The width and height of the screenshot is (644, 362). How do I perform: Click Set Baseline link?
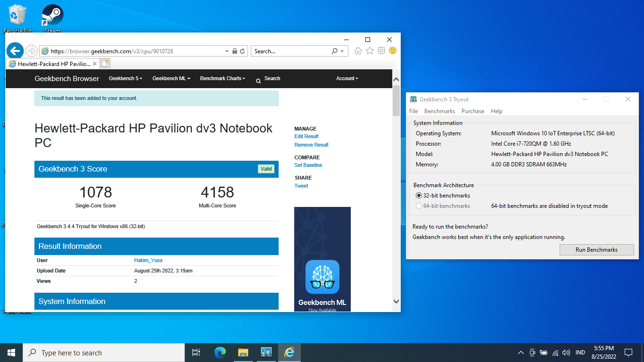pos(308,165)
